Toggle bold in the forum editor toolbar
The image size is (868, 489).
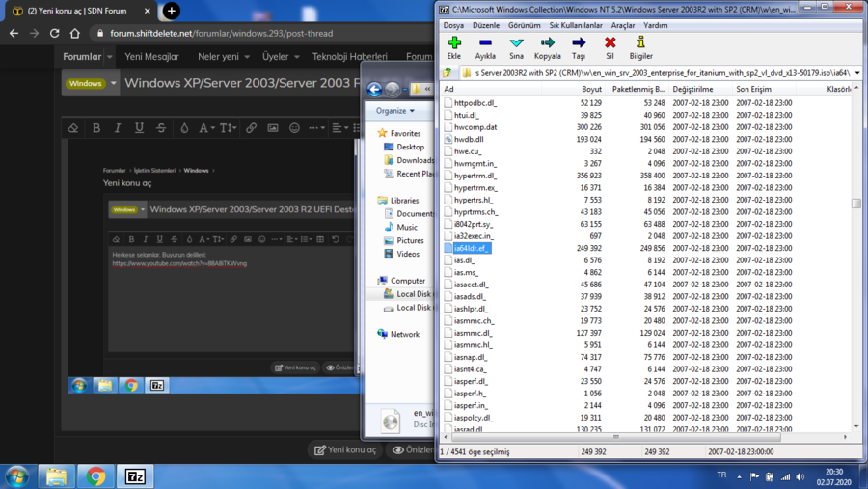tap(96, 128)
